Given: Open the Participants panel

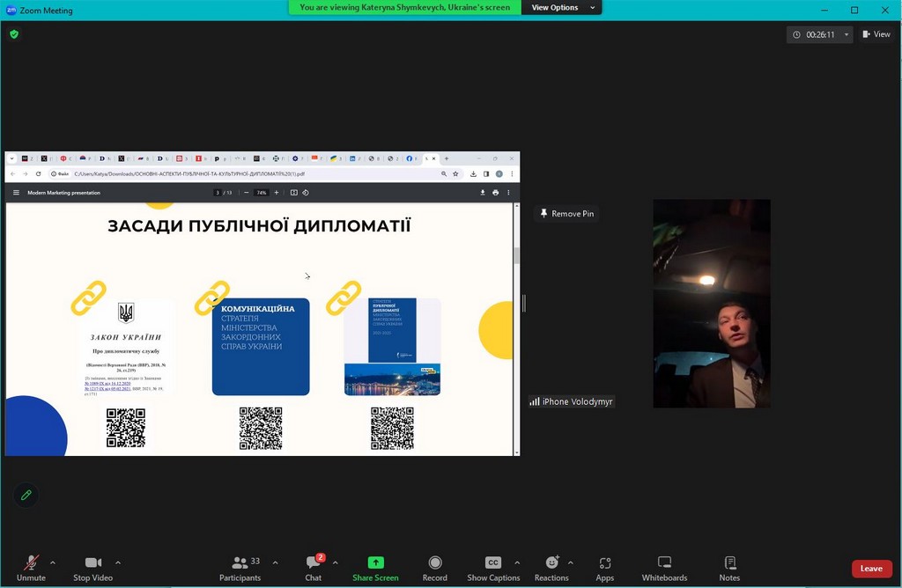Looking at the screenshot, I should (240, 568).
